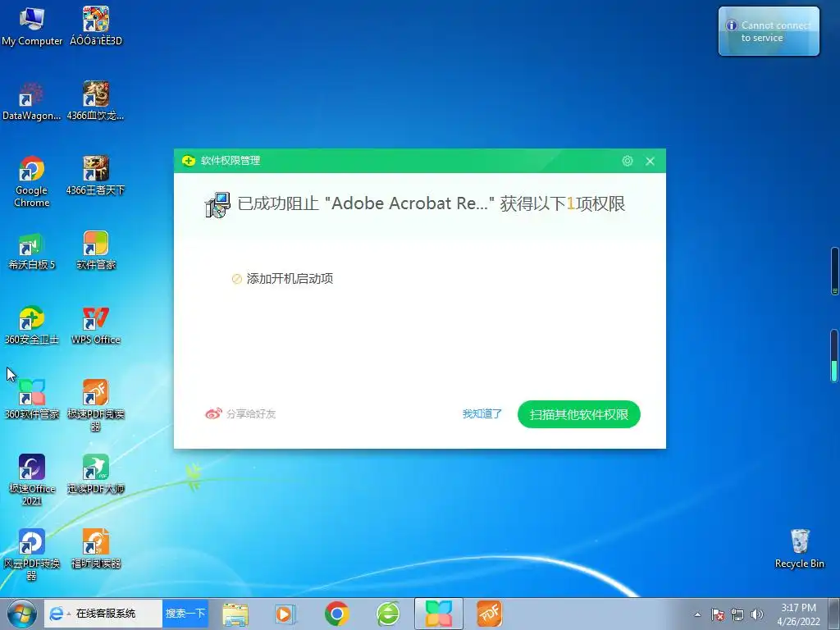This screenshot has width=840, height=630.
Task: Click the 扫描其他软件权限 button
Action: (578, 414)
